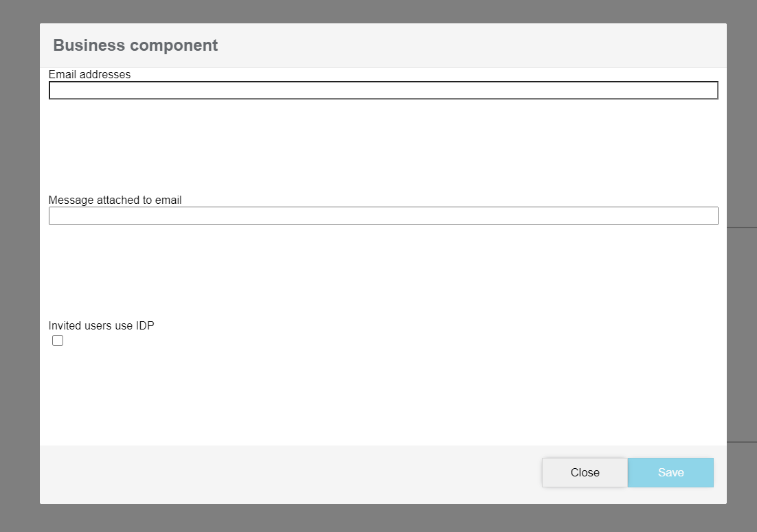
Task: Click inside the recipients email box
Action: 383,90
